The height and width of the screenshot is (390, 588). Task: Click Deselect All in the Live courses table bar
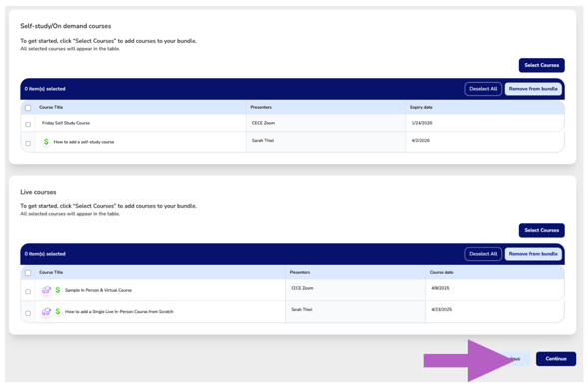click(x=483, y=254)
